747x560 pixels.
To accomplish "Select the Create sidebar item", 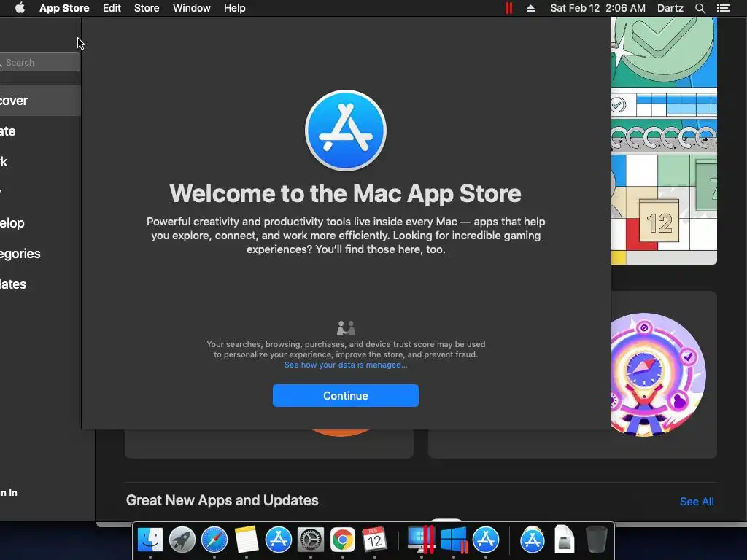I will coord(40,131).
